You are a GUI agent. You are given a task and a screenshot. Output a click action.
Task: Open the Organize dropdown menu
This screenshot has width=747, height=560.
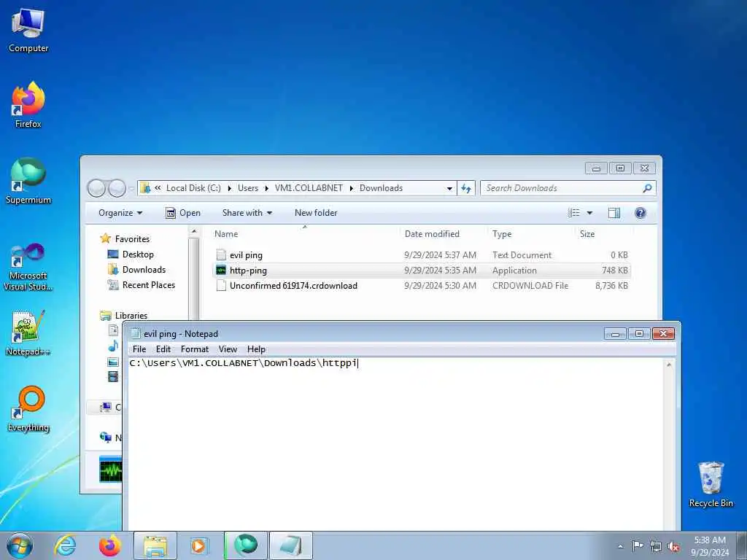(120, 213)
